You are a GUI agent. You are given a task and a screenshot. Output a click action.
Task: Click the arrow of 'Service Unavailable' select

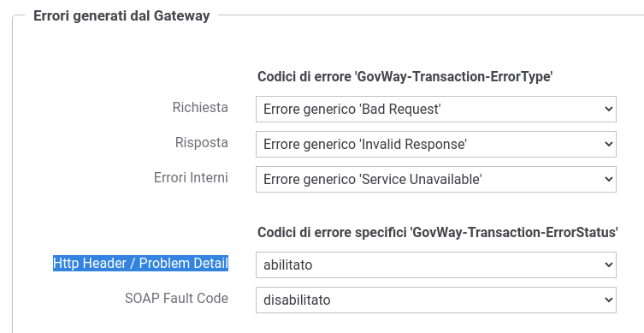click(x=609, y=179)
